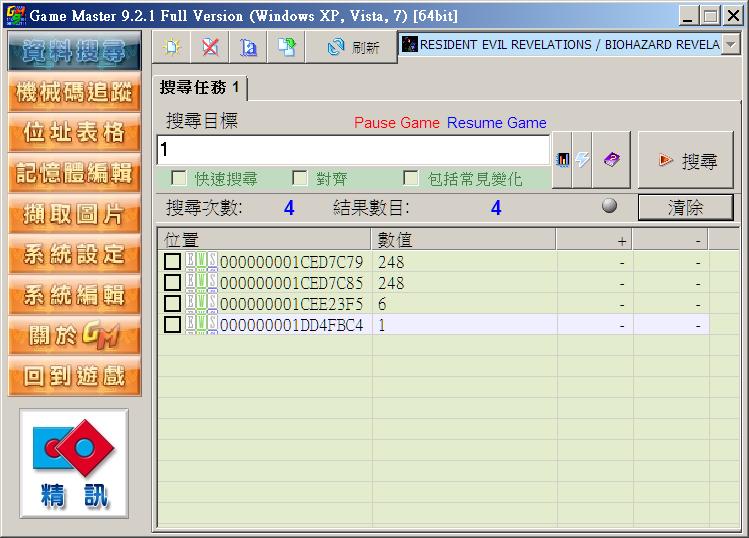
Task: Click the third toolbar document icon
Action: (x=248, y=46)
